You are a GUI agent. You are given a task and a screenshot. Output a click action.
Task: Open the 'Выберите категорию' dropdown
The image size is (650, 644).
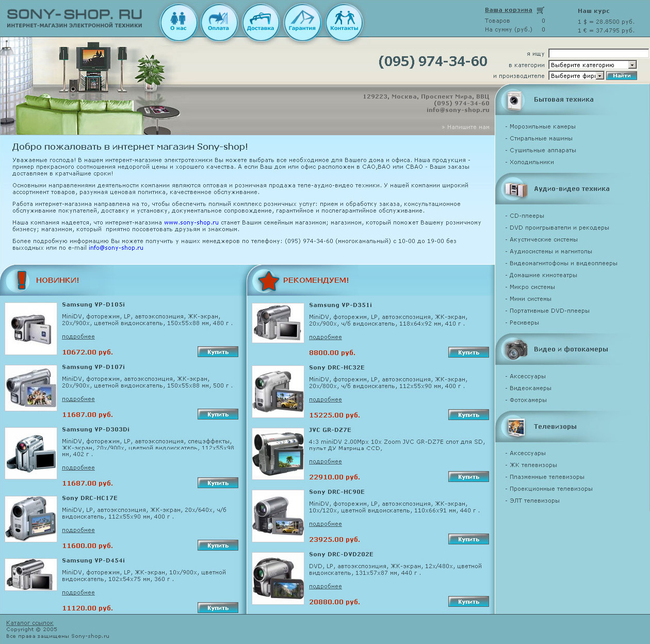point(592,65)
